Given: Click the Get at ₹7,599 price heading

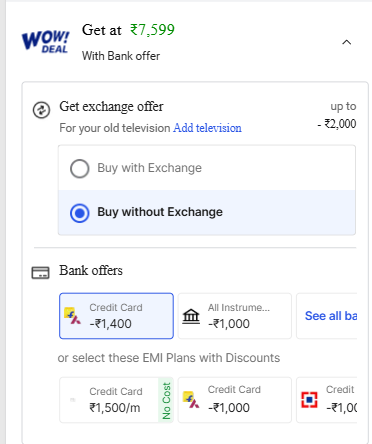Looking at the screenshot, I should click(128, 30).
